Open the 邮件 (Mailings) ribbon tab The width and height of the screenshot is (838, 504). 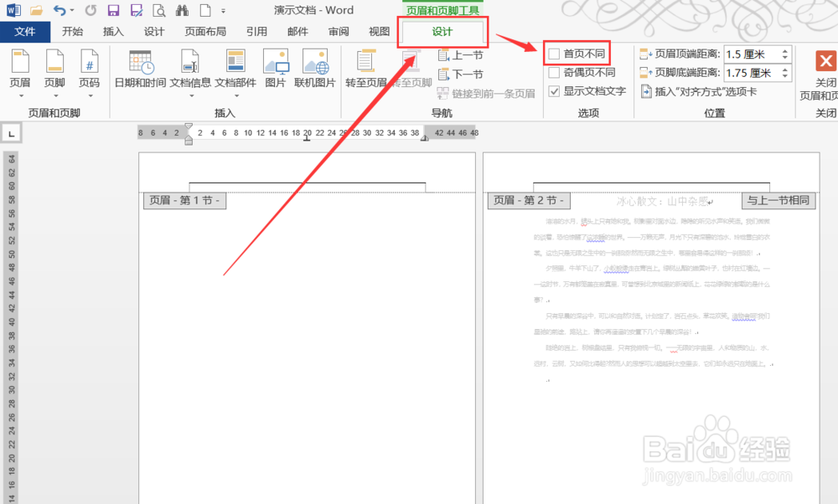(x=297, y=32)
